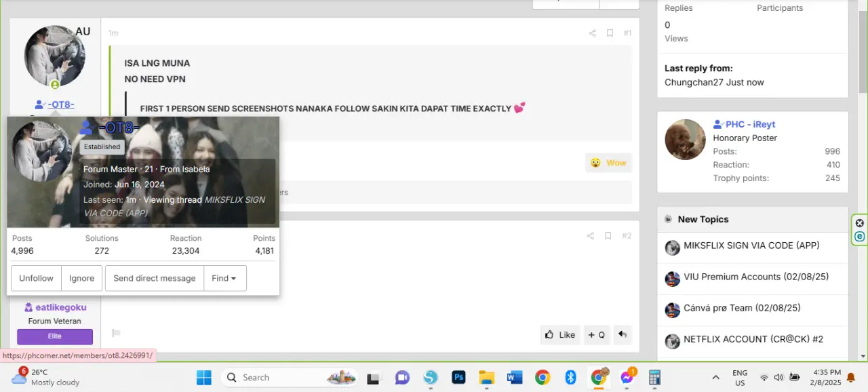Click the +Q multi-quote button
The height and width of the screenshot is (392, 868).
click(597, 334)
